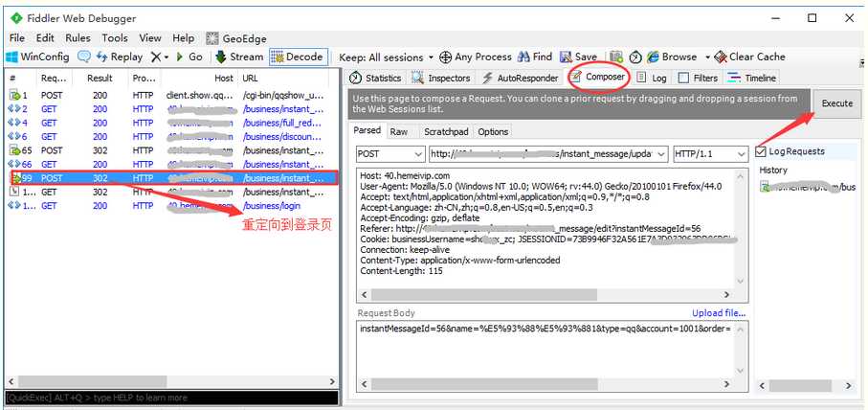Select the Scratchpad sub-tab
The width and height of the screenshot is (868, 410).
click(x=446, y=132)
